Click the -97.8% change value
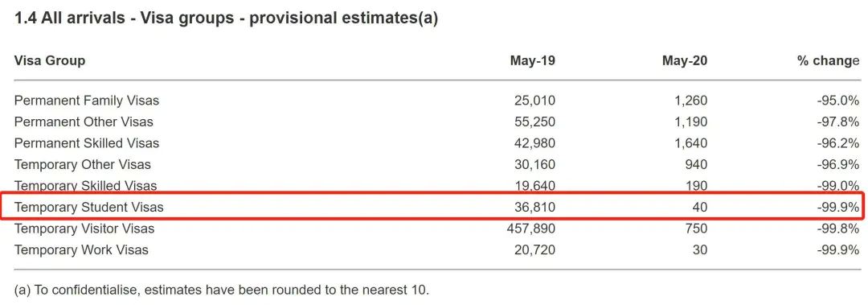The image size is (868, 305). tap(837, 122)
